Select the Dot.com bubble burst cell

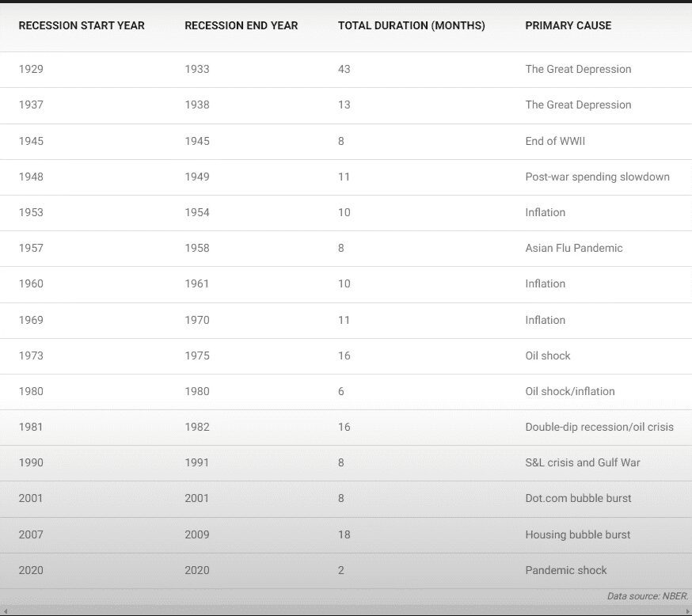[x=578, y=498]
